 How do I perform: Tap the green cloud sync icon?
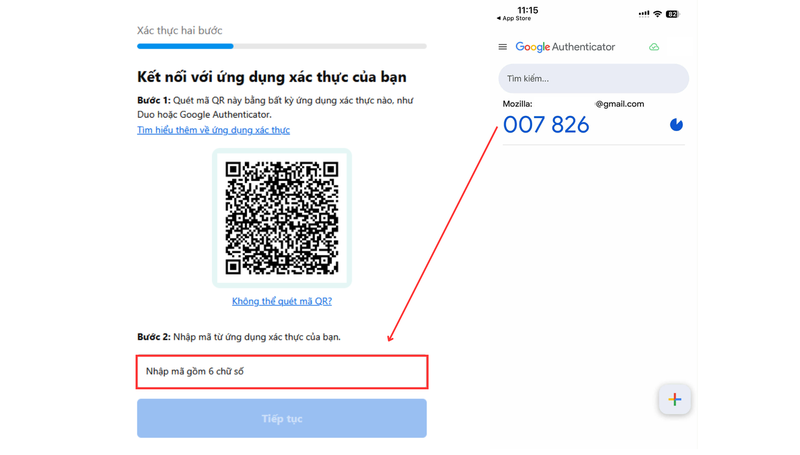click(x=654, y=47)
